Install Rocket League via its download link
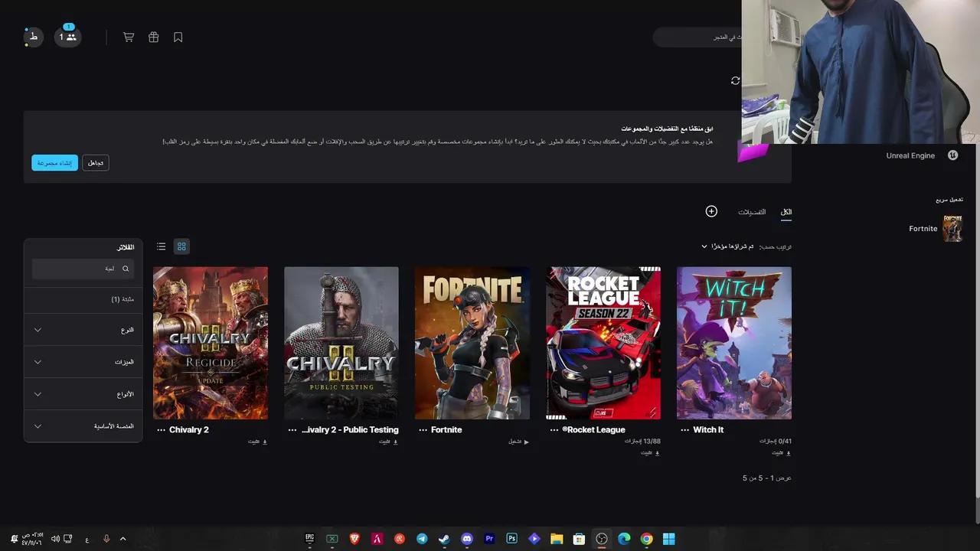 651,453
